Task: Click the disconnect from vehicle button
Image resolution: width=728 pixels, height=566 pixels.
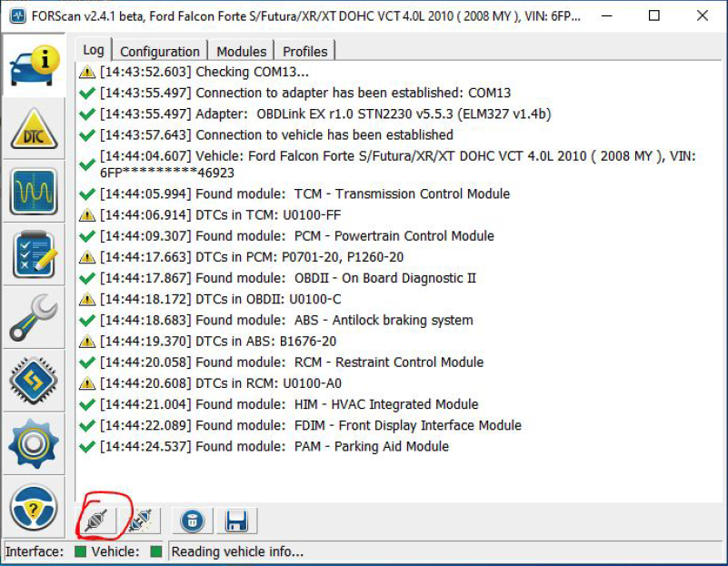Action: coord(141,521)
